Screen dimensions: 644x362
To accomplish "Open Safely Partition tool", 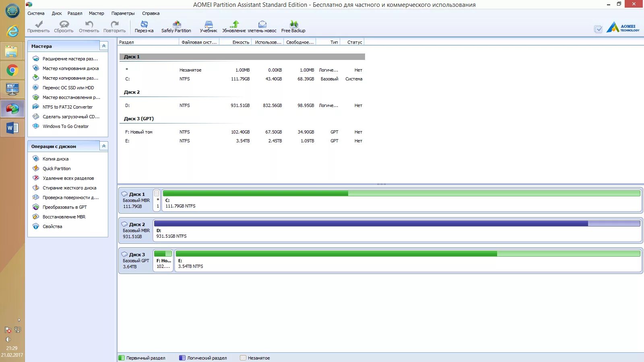I will (176, 27).
